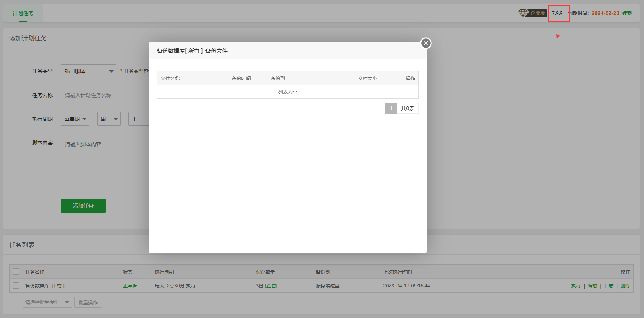
Task: Click the 删除 link in the task row
Action: 625,285
